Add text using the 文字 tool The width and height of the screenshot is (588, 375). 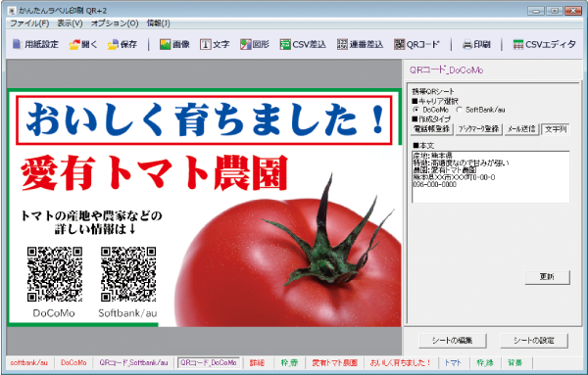click(x=215, y=45)
